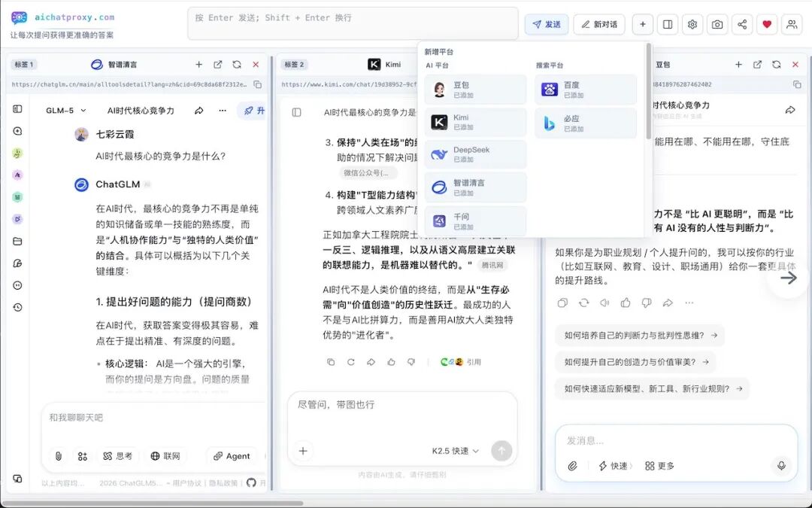Open 智谱清言 panel in external window
This screenshot has width=812, height=508.
coord(217,64)
